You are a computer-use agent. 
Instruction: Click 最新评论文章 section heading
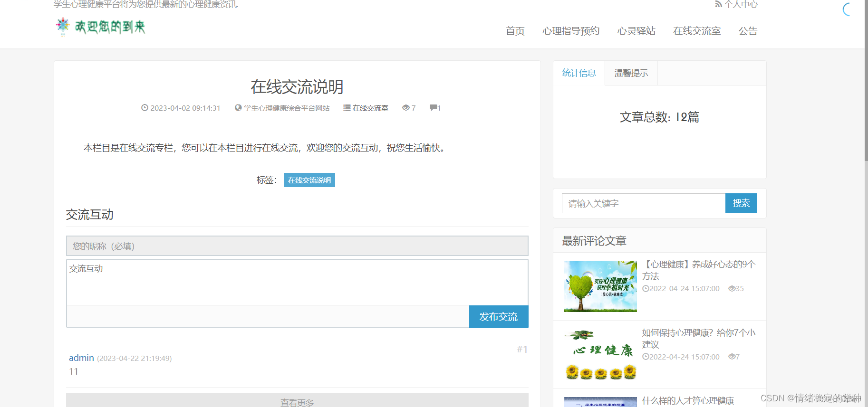point(594,241)
